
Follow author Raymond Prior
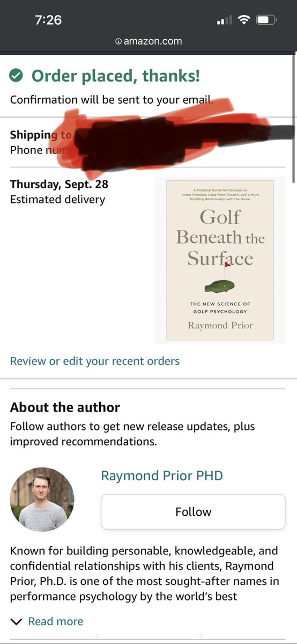(x=193, y=512)
